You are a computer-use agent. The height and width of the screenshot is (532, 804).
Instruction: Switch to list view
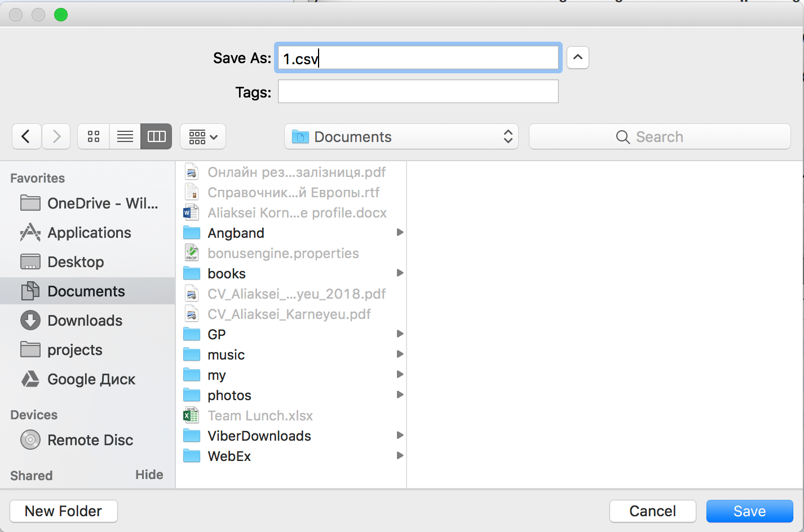click(125, 136)
